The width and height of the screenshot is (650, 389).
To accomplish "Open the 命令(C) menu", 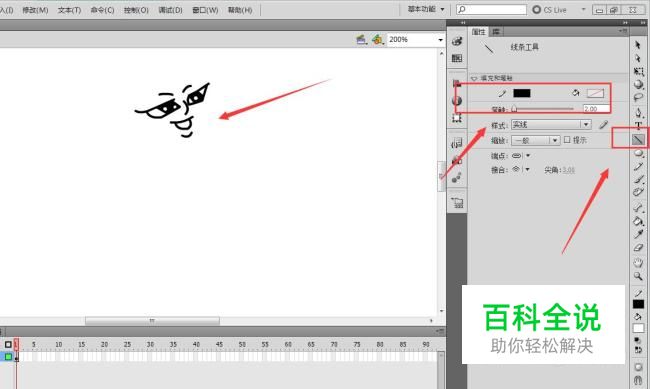I will (x=102, y=10).
